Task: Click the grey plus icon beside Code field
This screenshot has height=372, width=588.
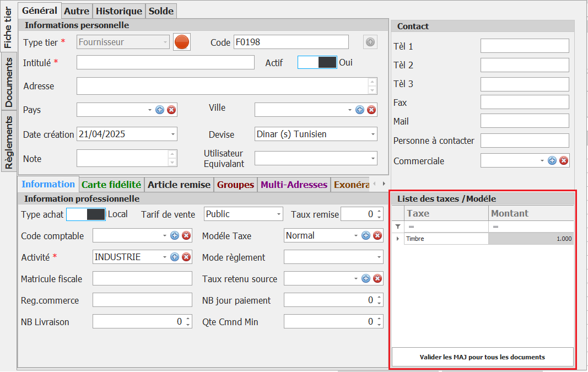Action: click(370, 42)
